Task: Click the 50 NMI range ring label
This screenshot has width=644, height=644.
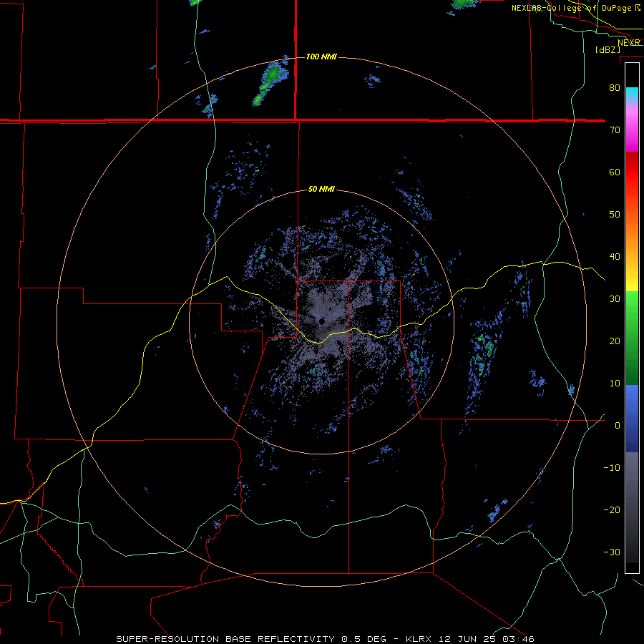Action: [321, 190]
